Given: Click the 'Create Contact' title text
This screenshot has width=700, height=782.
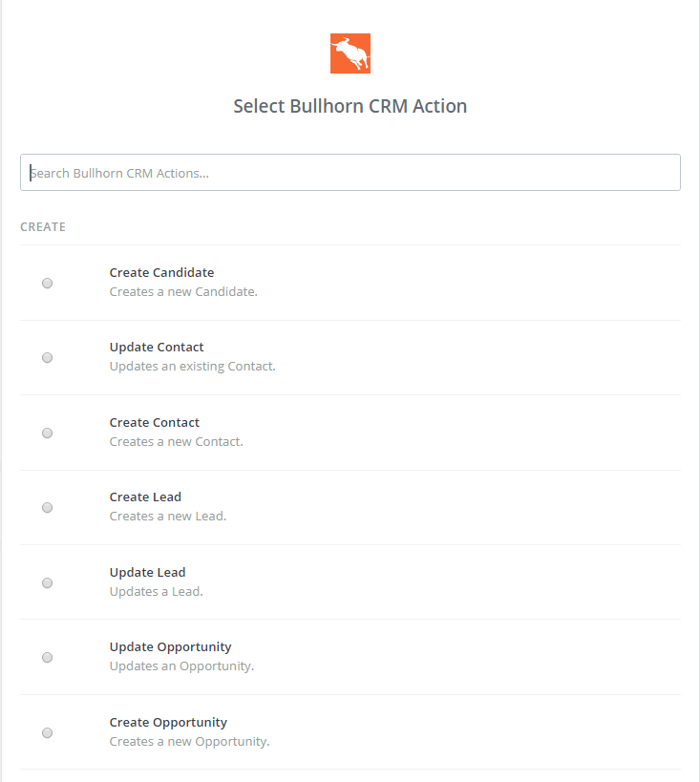Looking at the screenshot, I should (x=155, y=422).
